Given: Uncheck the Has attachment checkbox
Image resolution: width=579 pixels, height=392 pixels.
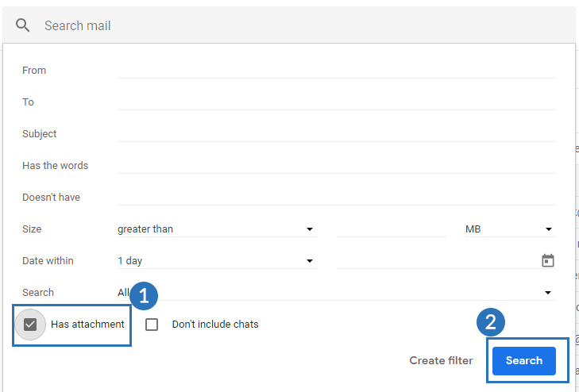Looking at the screenshot, I should 31,324.
